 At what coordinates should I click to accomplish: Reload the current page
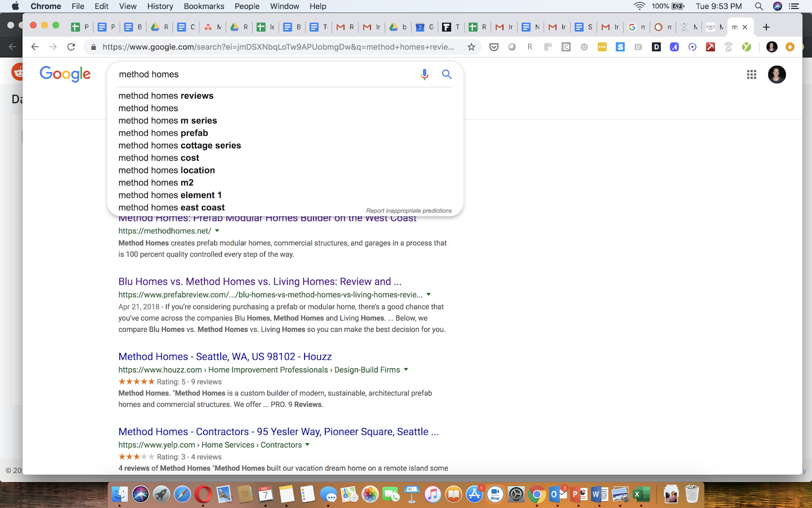tap(71, 47)
